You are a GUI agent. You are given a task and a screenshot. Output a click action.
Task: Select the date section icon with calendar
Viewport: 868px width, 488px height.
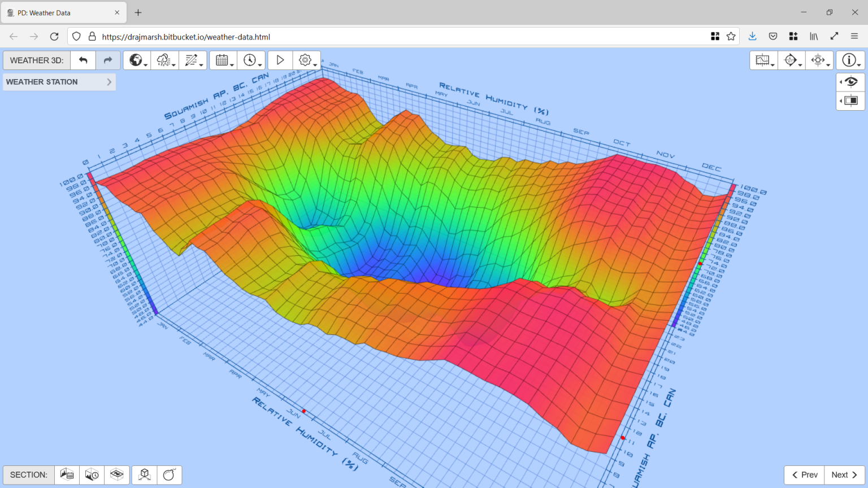pyautogui.click(x=67, y=475)
